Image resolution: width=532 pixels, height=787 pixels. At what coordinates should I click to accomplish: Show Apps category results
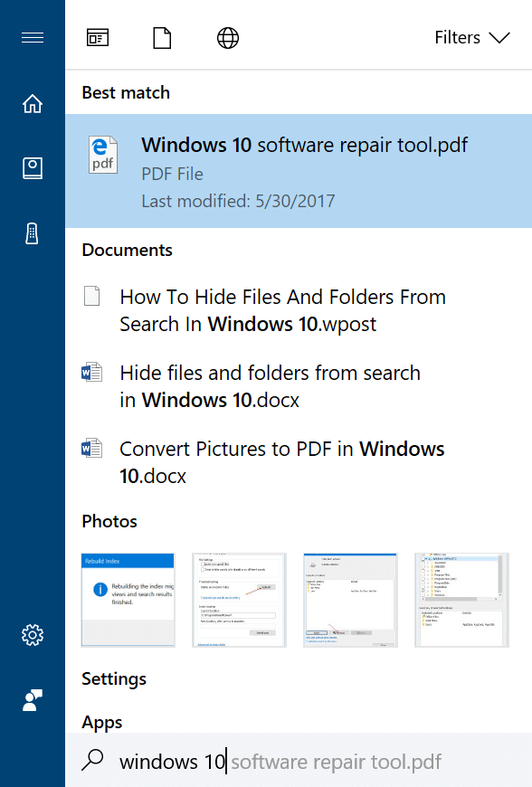102,723
